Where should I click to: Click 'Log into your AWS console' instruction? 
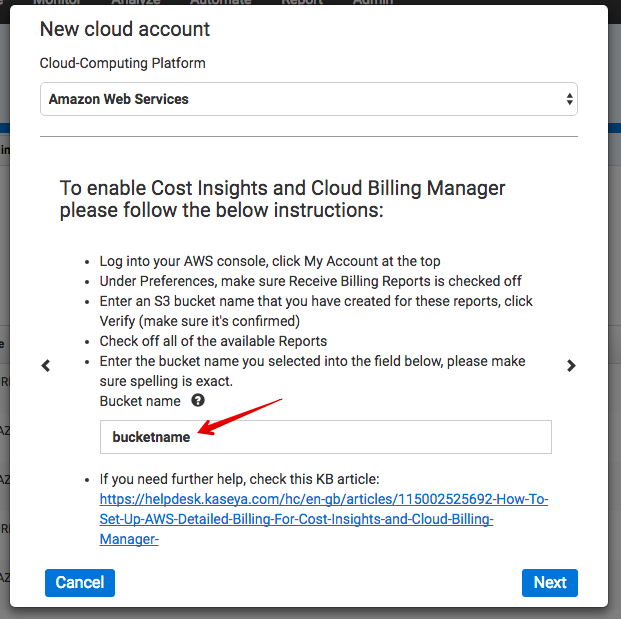coord(270,261)
